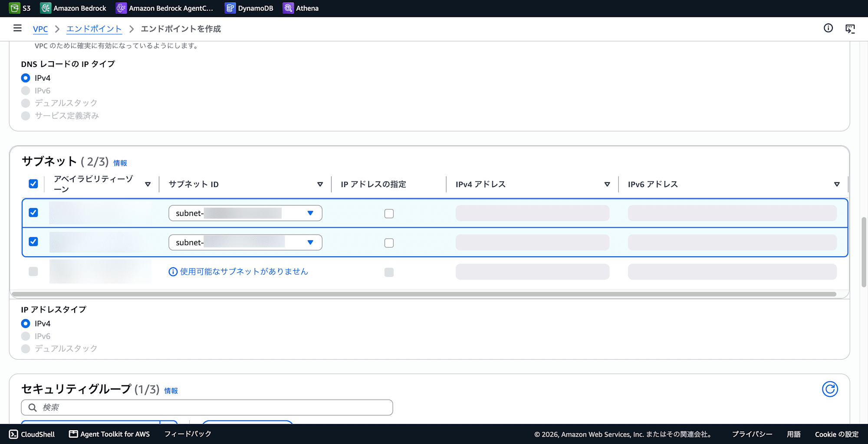The width and height of the screenshot is (868, 444).
Task: Enable IP address designation for second subnet
Action: (389, 243)
